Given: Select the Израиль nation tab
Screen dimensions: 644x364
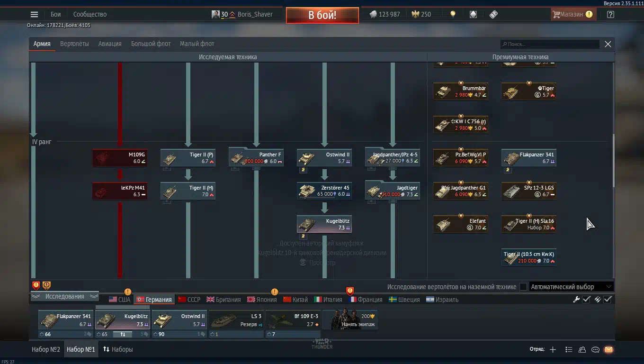Looking at the screenshot, I should (442, 300).
